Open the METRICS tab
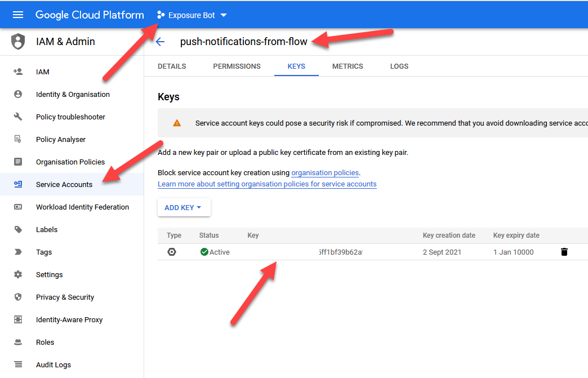This screenshot has width=588, height=378. pyautogui.click(x=348, y=66)
